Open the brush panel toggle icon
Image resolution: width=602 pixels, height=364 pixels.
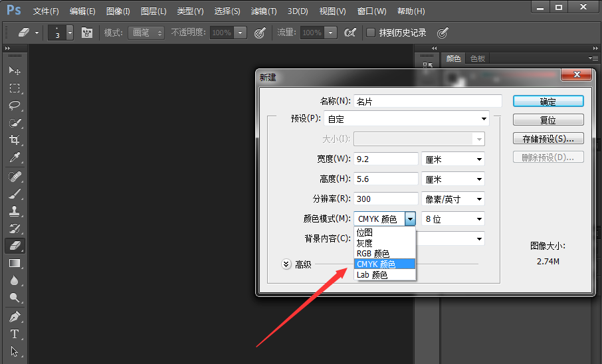click(87, 33)
